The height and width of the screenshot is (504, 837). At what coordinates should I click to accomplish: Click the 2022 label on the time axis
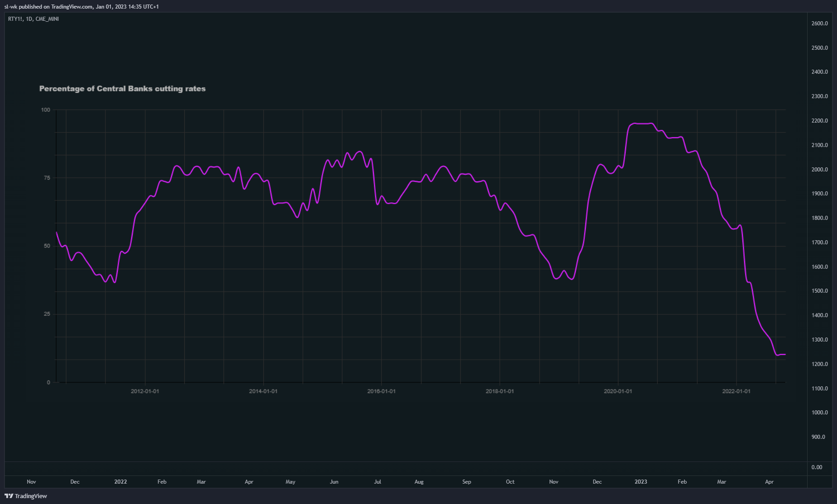pos(120,482)
